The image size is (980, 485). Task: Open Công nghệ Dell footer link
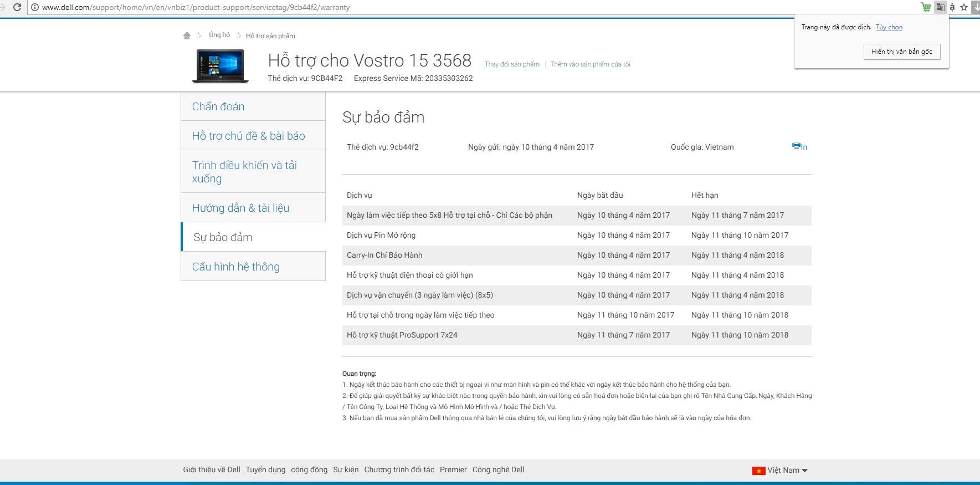[498, 469]
